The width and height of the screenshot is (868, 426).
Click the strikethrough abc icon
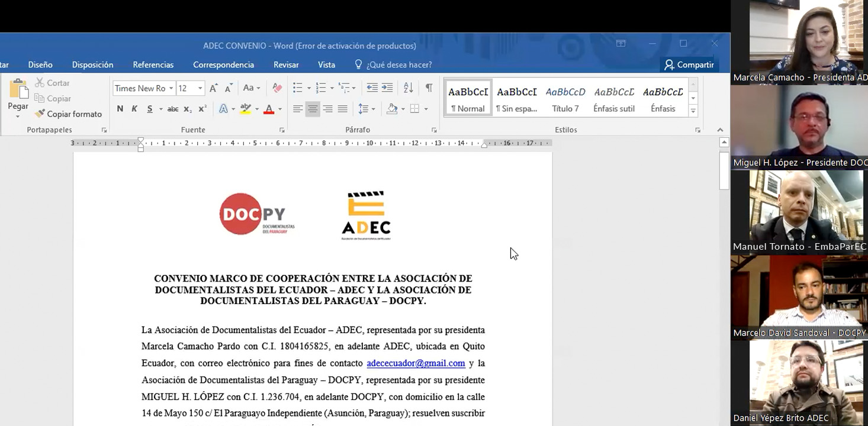tap(173, 109)
